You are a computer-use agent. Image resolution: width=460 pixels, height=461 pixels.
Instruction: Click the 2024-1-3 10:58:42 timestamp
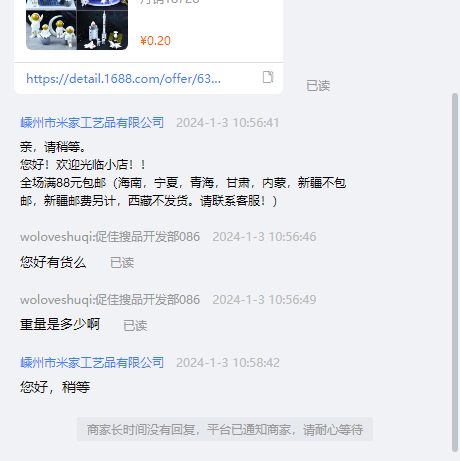pos(228,363)
